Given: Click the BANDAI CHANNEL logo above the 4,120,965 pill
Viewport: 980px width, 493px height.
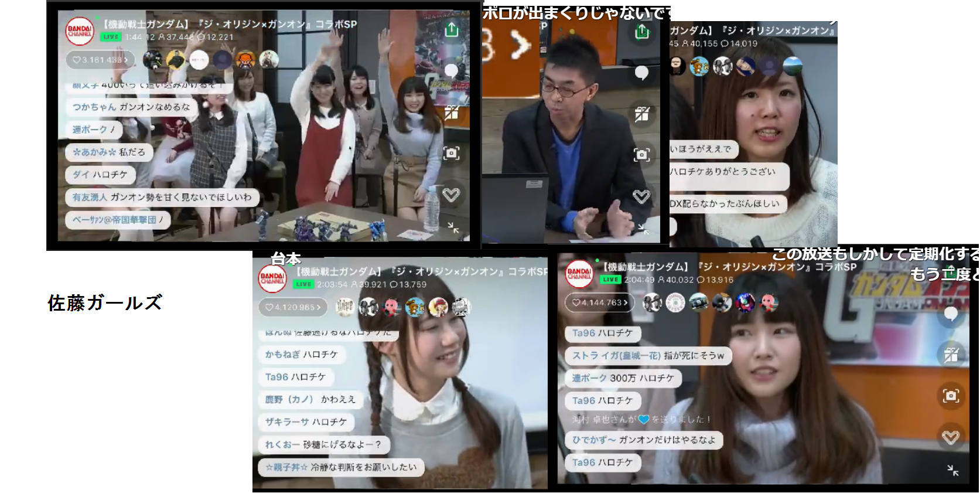Looking at the screenshot, I should point(272,278).
